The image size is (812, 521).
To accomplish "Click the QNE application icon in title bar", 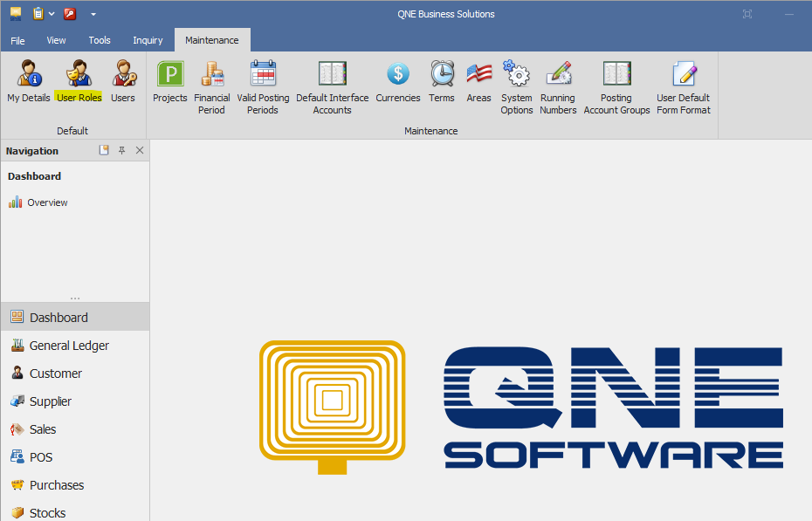I will [16, 13].
